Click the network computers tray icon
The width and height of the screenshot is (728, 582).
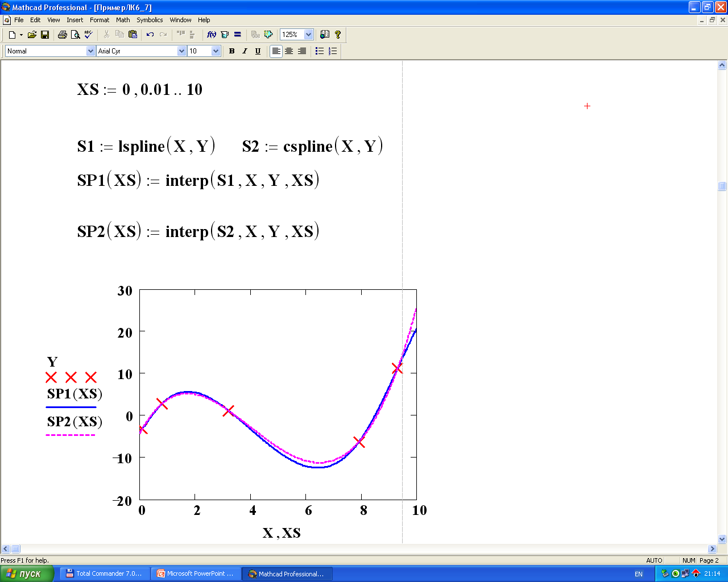685,574
